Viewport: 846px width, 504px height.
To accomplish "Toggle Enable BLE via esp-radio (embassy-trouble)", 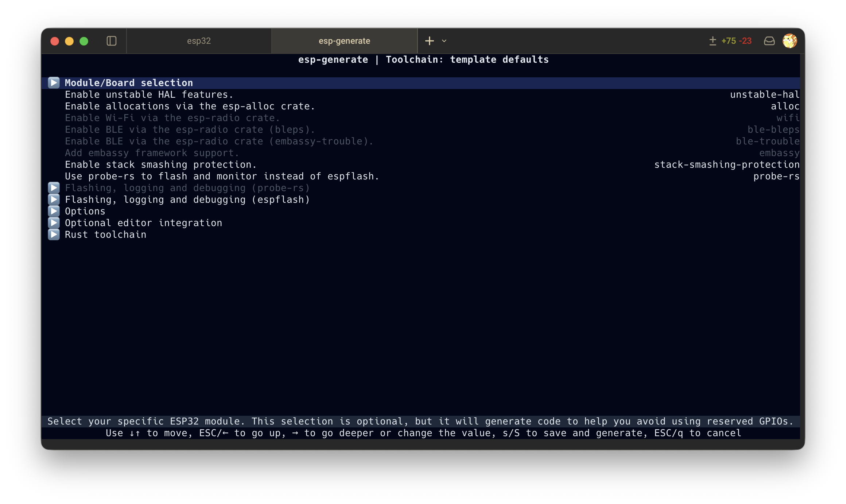I will click(x=421, y=141).
